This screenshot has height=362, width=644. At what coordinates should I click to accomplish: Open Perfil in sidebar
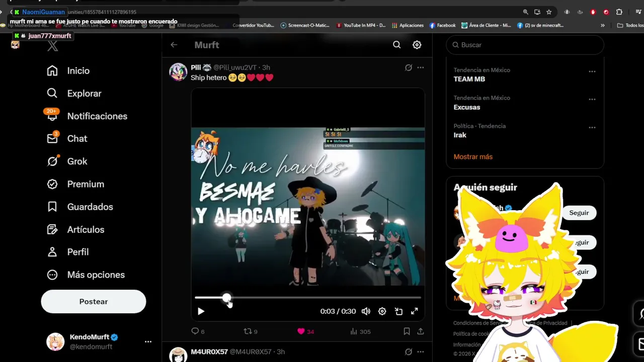pyautogui.click(x=67, y=252)
